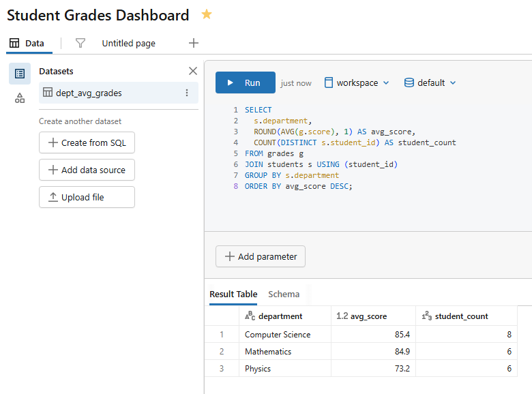The width and height of the screenshot is (532, 394).
Task: Click the 'just now' run timestamp
Action: point(296,83)
